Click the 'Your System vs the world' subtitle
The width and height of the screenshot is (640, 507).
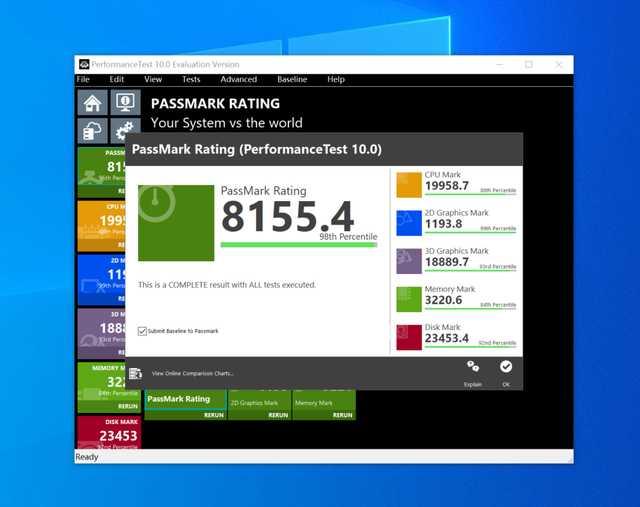click(227, 123)
